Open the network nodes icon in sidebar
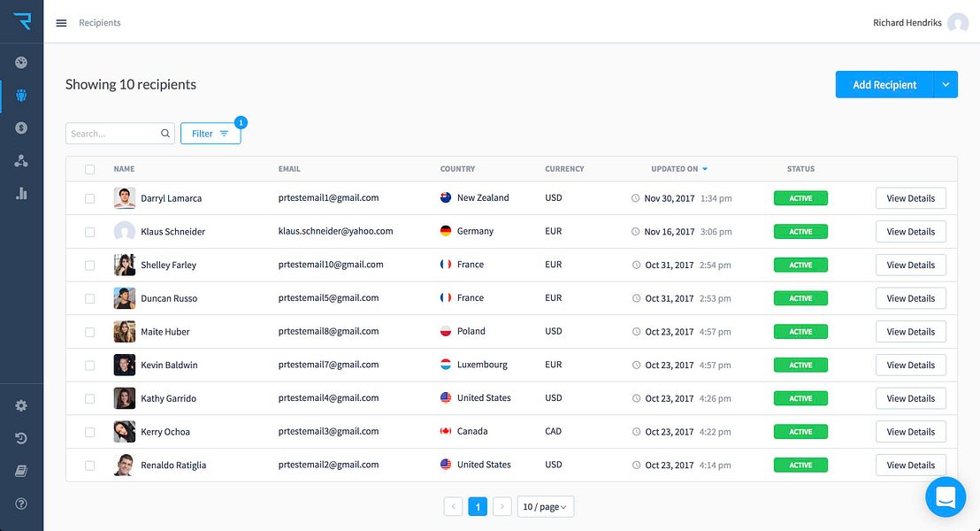The height and width of the screenshot is (531, 980). tap(21, 161)
